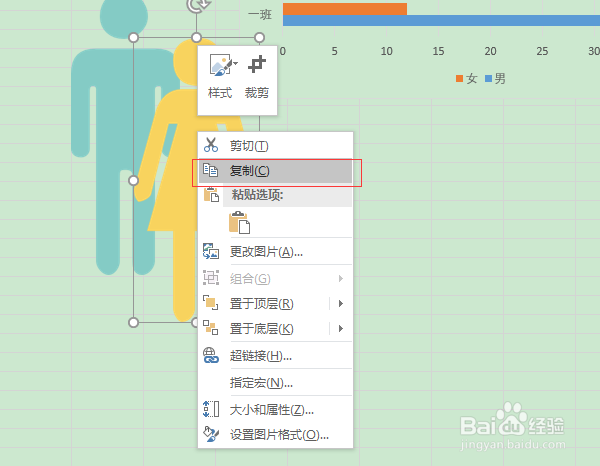The width and height of the screenshot is (600, 466).
Task: Choose 复制(C) from the context menu
Action: 276,171
